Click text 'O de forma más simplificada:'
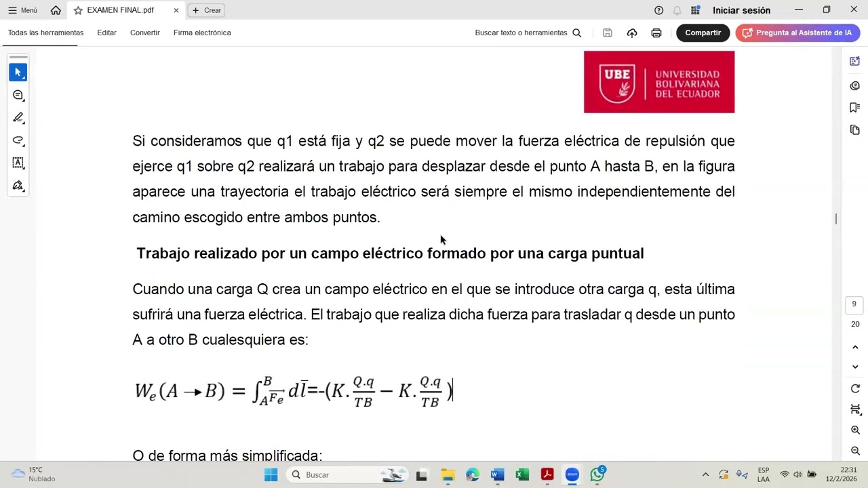868x488 pixels. tap(227, 455)
